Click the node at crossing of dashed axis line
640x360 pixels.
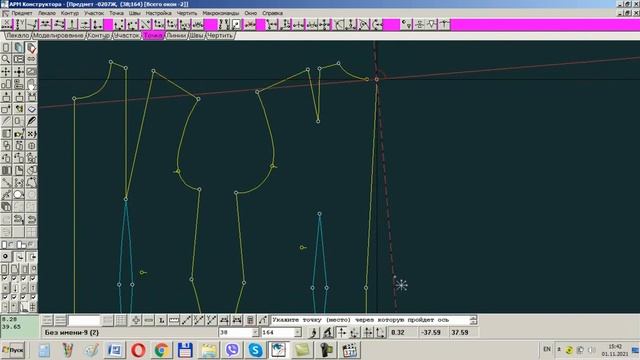tap(377, 79)
